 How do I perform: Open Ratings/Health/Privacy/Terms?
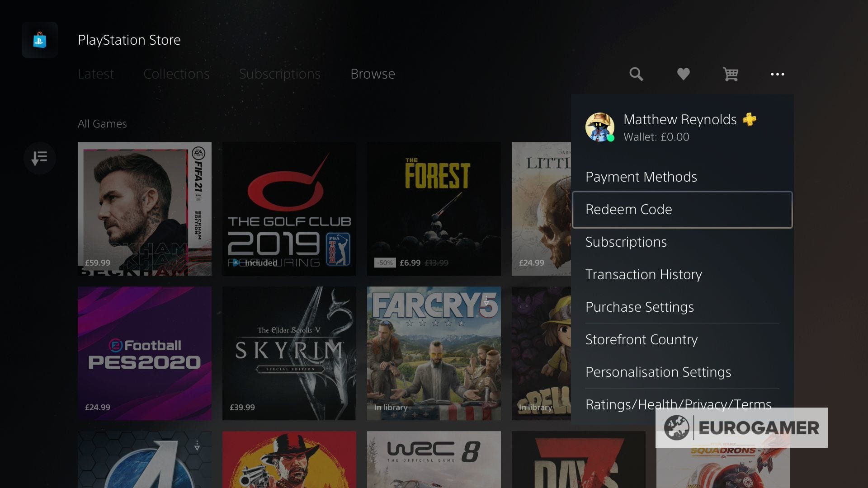coord(678,404)
